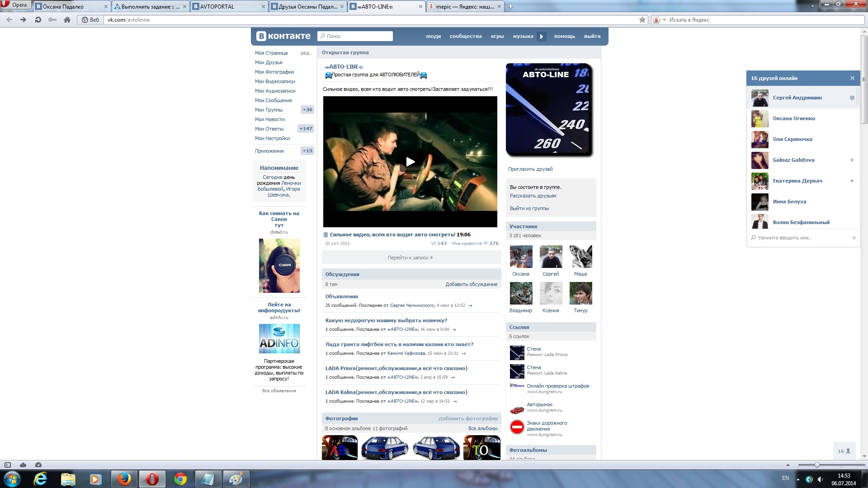Open the сообщества menu in VK header
The width and height of the screenshot is (868, 488).
tap(465, 37)
